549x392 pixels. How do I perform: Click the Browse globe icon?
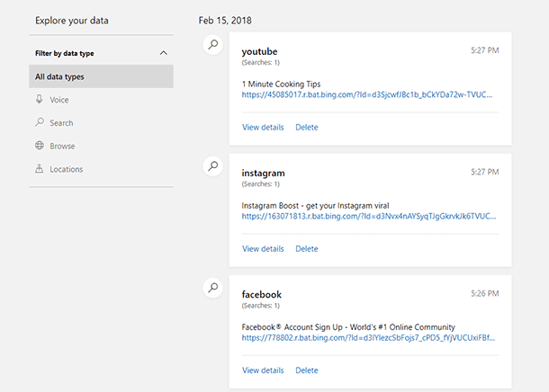40,146
